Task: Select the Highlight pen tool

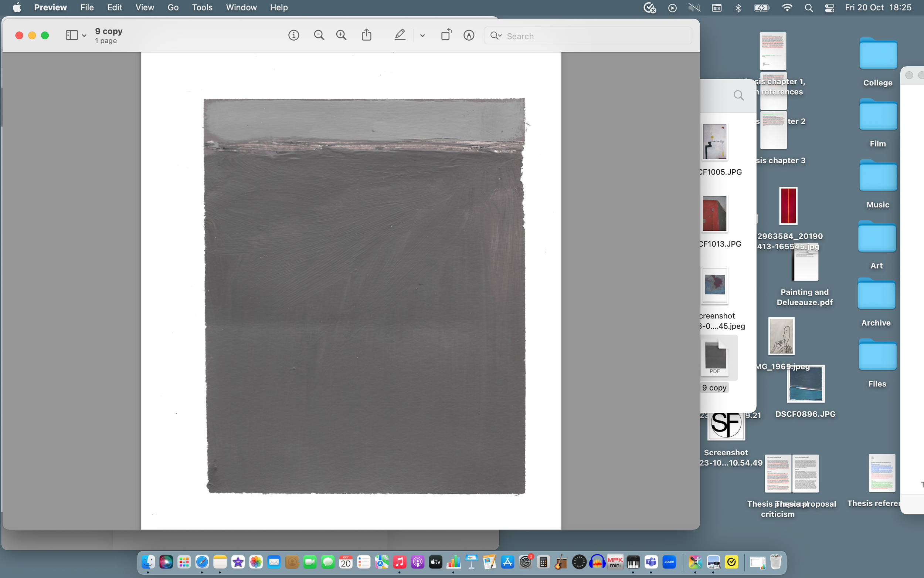Action: click(x=400, y=35)
